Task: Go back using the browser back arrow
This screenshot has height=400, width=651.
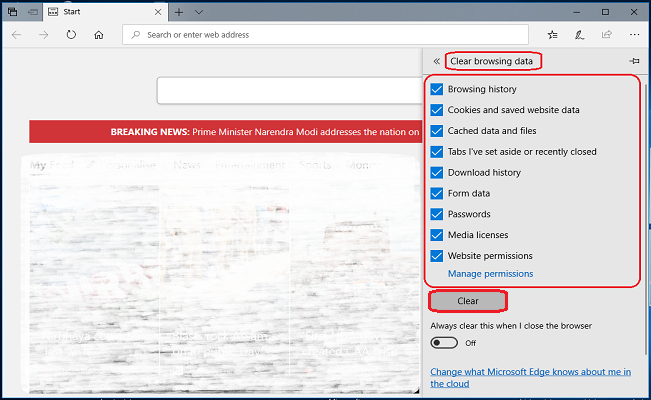Action: 17,35
